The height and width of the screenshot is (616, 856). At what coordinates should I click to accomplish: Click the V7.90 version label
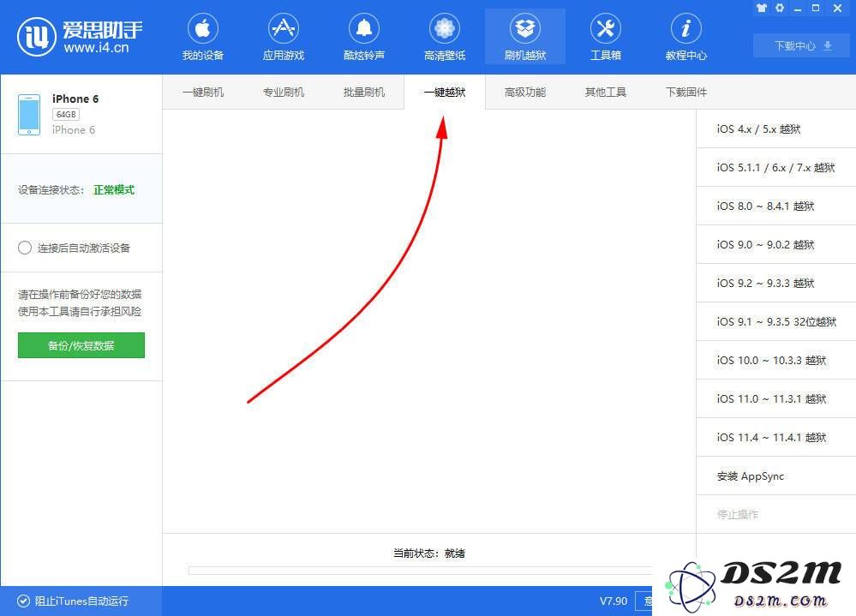614,601
